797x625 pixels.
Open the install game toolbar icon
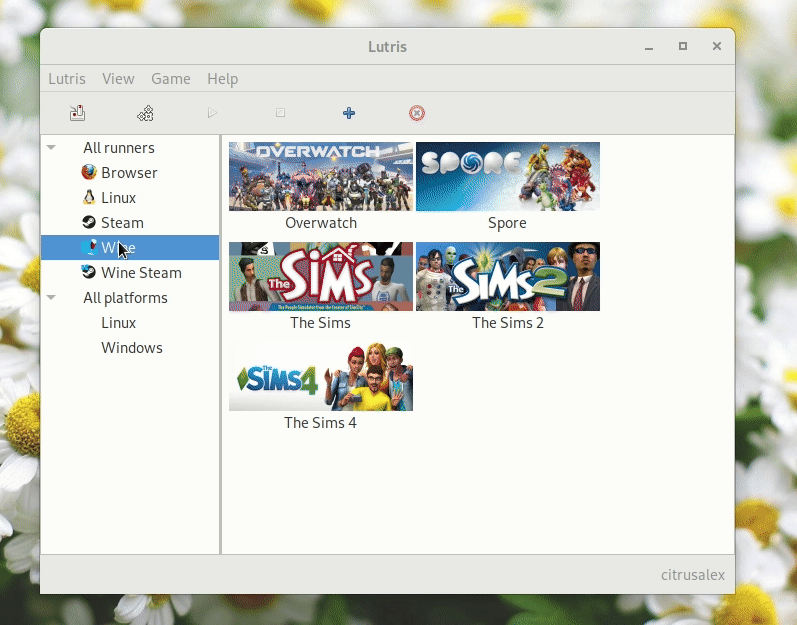(x=77, y=113)
